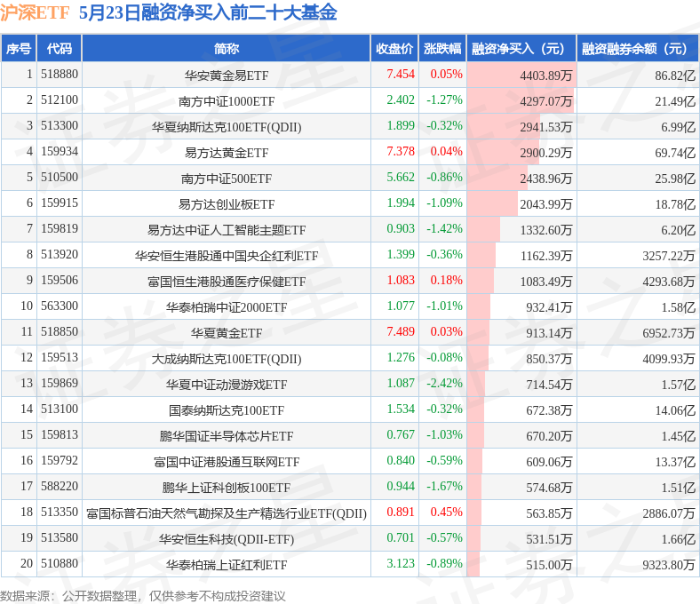Select 华泰柏瑞上证红利ETF name cell

tap(227, 565)
